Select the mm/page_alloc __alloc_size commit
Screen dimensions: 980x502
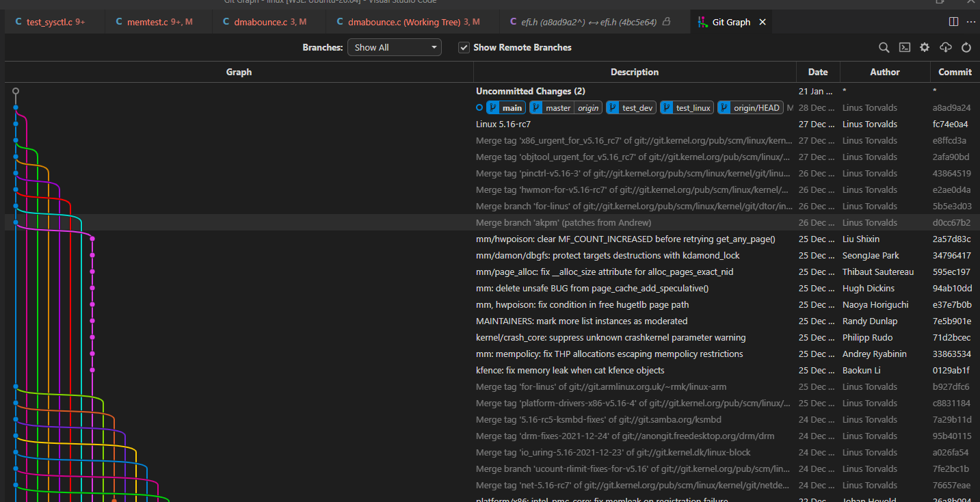coord(492,272)
